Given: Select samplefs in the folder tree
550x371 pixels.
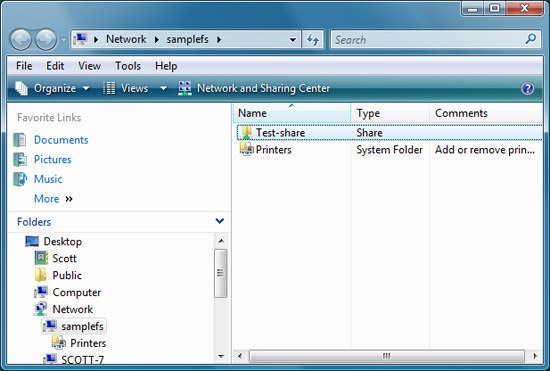Looking at the screenshot, I should pyautogui.click(x=82, y=326).
